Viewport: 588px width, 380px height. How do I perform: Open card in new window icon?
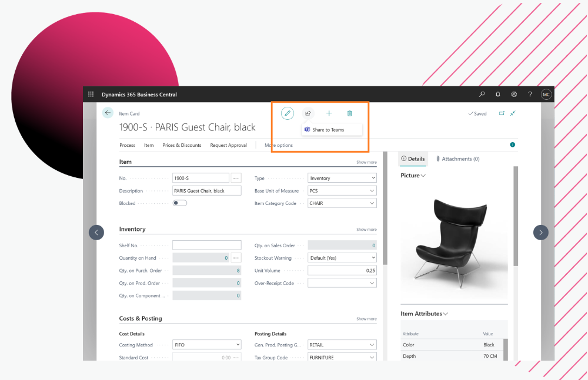502,113
